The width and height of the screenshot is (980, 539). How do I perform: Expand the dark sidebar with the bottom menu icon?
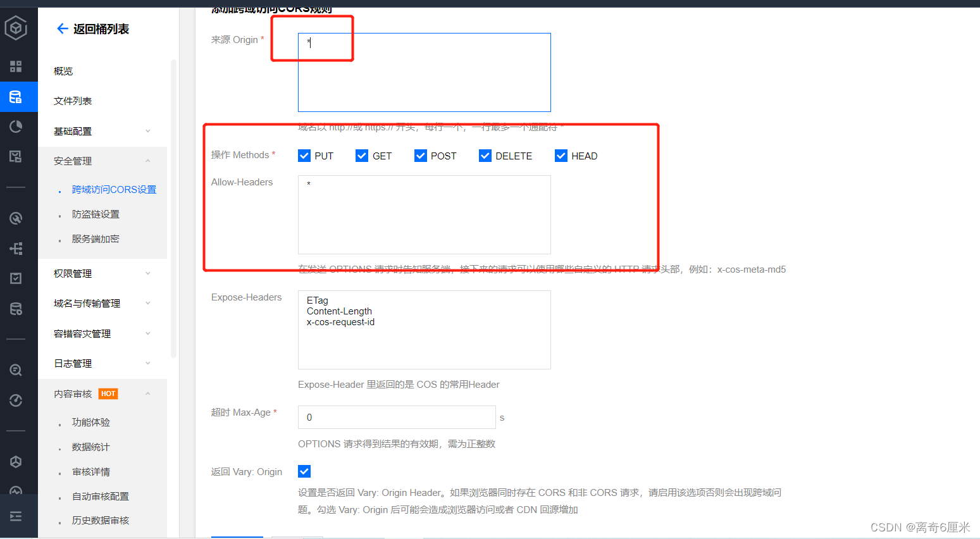(16, 516)
